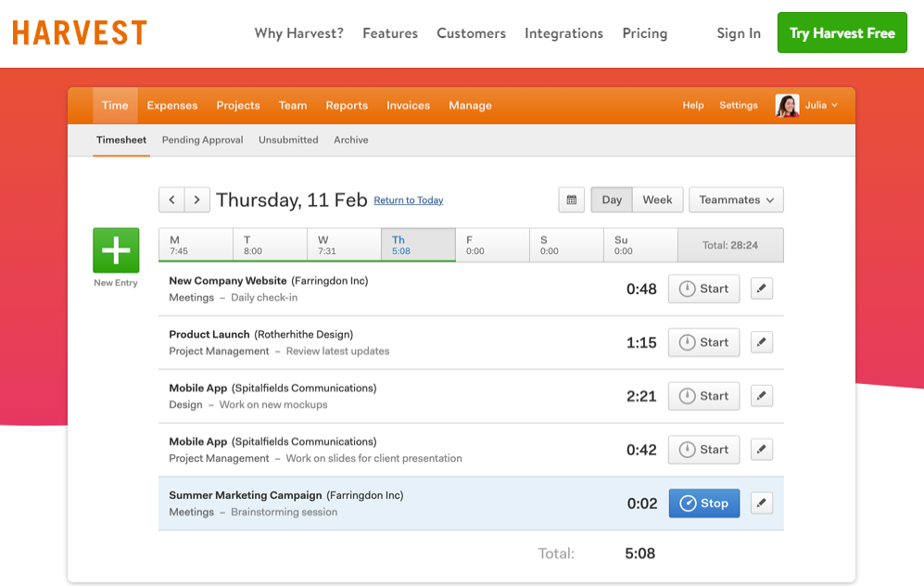Screen dimensions: 924x586
Task: Click the green New Entry plus icon
Action: pyautogui.click(x=116, y=250)
